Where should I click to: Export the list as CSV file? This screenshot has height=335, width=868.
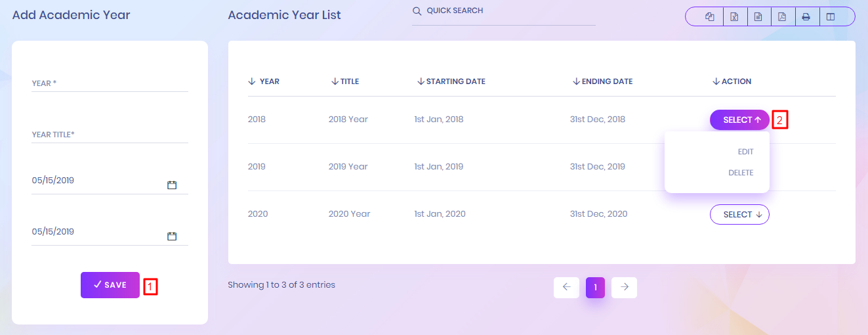(x=758, y=16)
